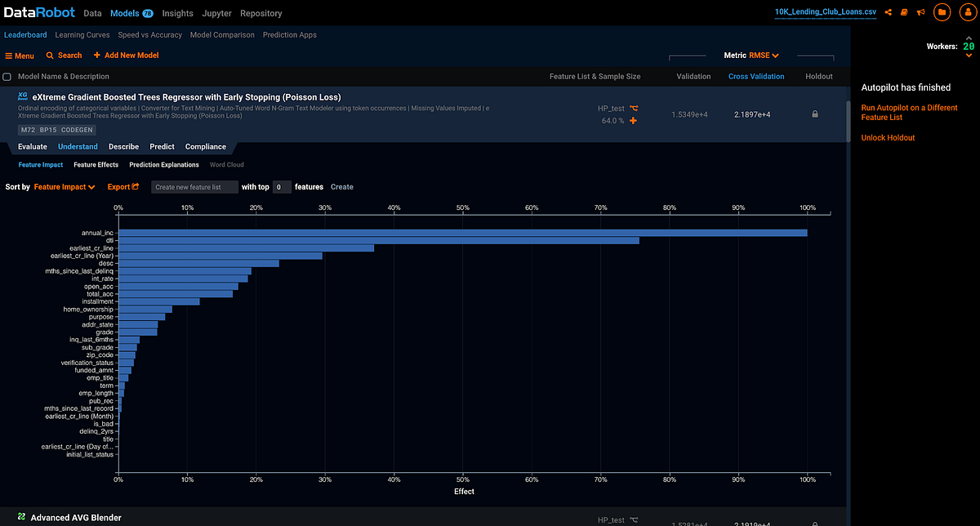This screenshot has height=526, width=980.
Task: Open the projects folder icon
Action: click(x=942, y=12)
